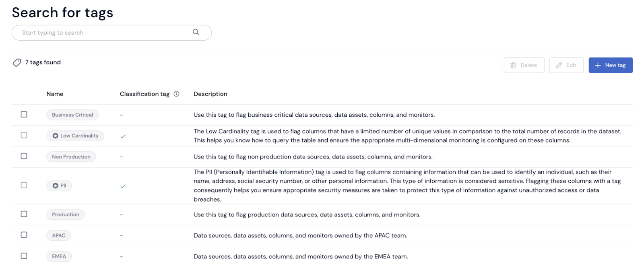
Task: Check the Business Critical row checkbox
Action: [x=24, y=114]
